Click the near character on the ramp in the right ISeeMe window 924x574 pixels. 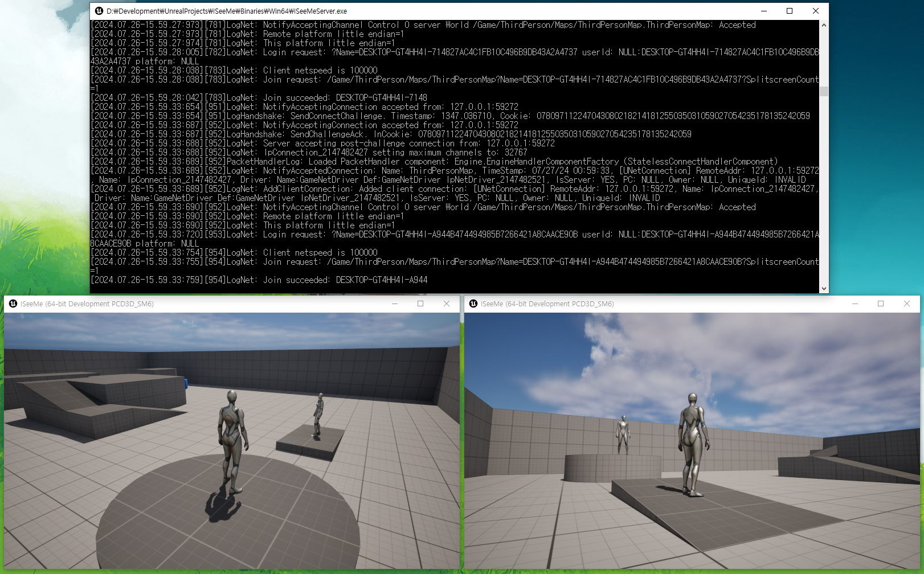click(x=693, y=445)
